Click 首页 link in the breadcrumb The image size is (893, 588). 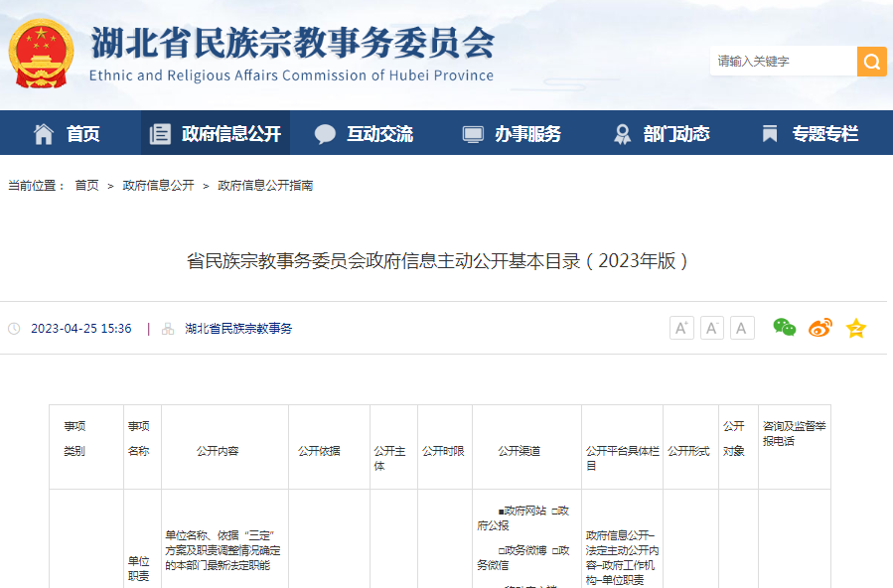tap(86, 186)
